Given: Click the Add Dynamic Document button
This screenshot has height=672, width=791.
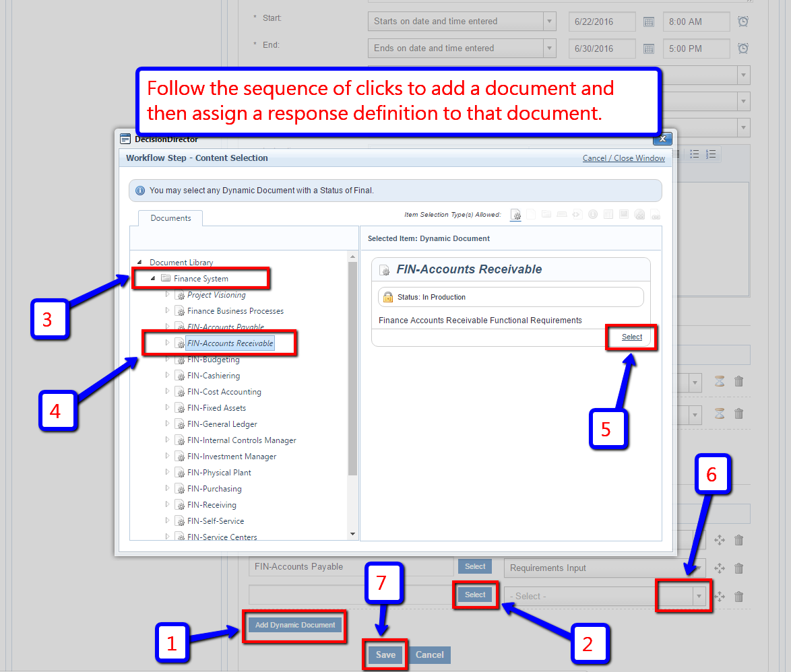Looking at the screenshot, I should [x=295, y=625].
